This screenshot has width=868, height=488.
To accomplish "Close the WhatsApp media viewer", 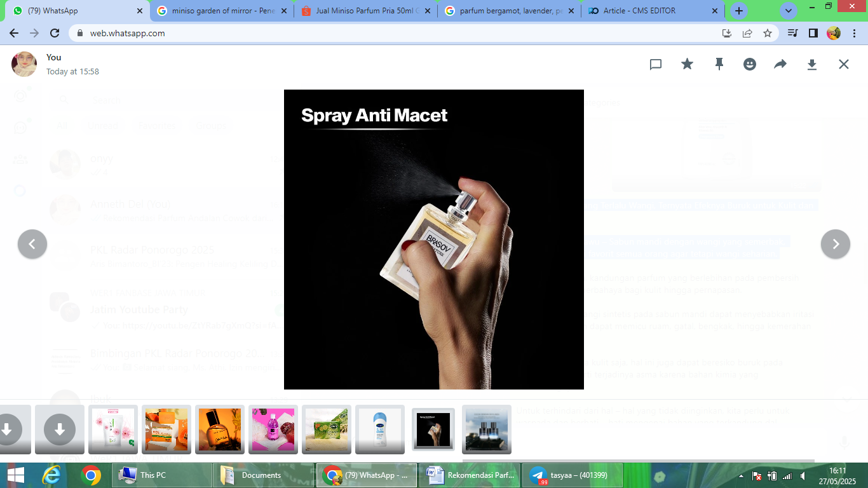I will (843, 64).
